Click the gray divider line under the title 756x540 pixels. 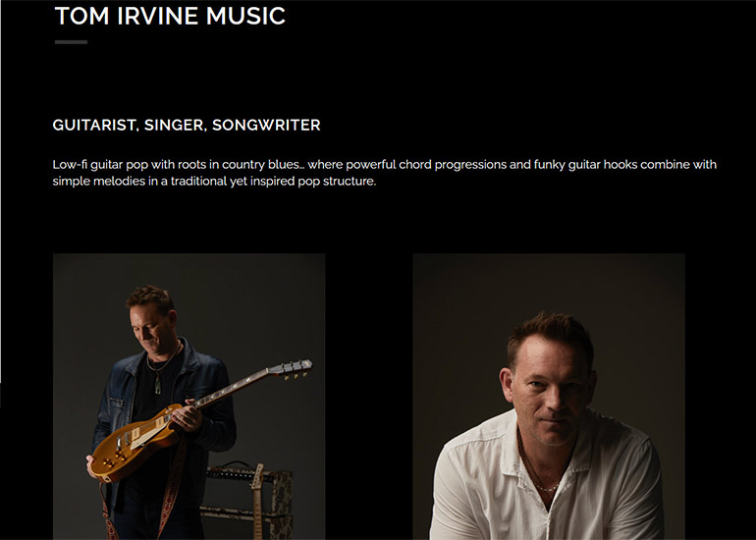click(71, 42)
